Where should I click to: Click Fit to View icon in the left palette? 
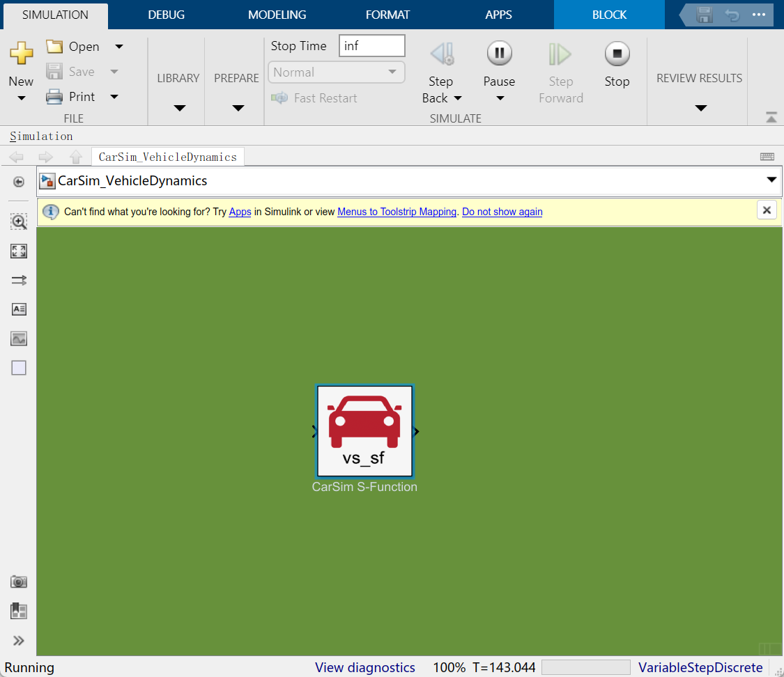point(19,251)
